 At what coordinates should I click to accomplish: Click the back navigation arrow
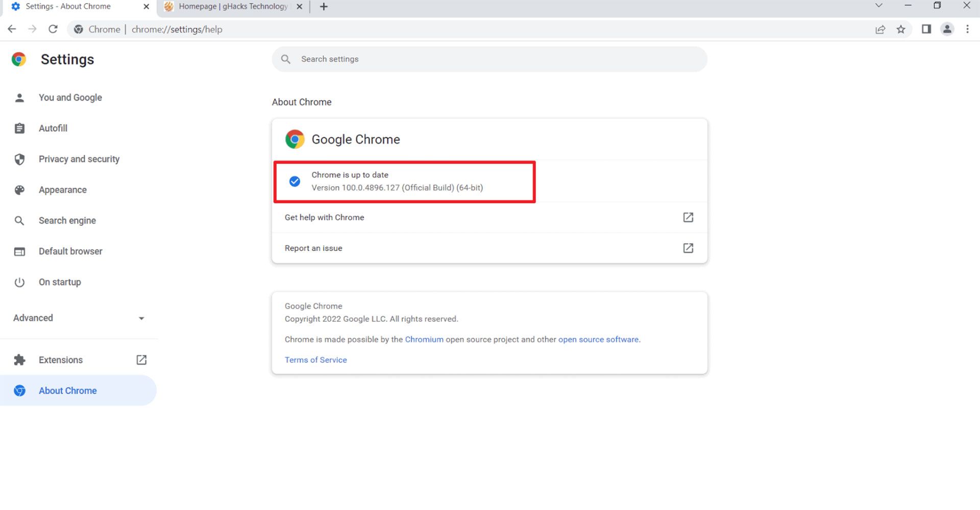12,29
